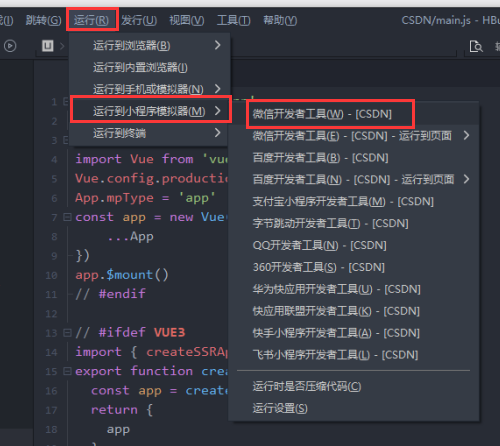Expand arrow of 百度开发者工具(N) 运行到页面
This screenshot has width=500, height=446.
click(466, 179)
